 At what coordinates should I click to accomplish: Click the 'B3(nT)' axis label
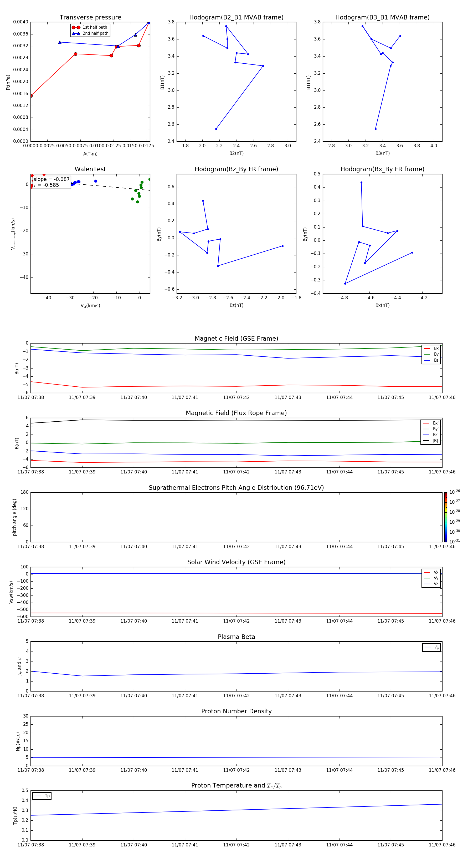tap(382, 153)
